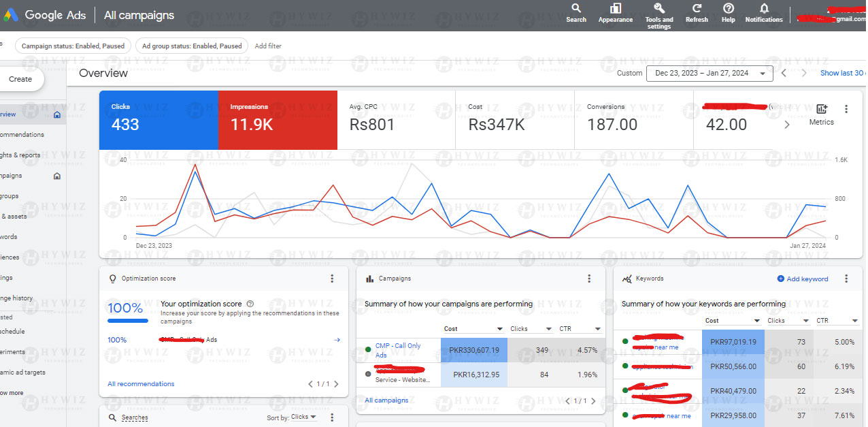Screen dimensions: 868x427
Task: Open Keywords card options menu
Action: tap(846, 279)
